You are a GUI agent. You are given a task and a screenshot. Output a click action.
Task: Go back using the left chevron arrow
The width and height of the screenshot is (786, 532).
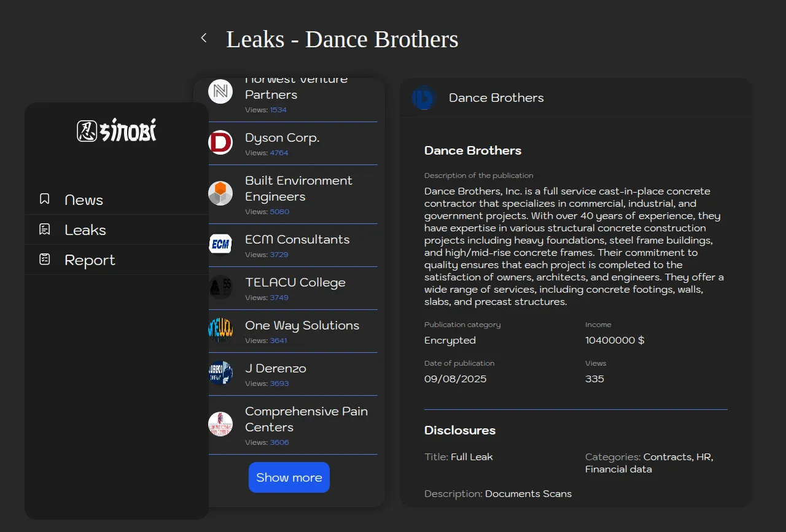(x=204, y=38)
